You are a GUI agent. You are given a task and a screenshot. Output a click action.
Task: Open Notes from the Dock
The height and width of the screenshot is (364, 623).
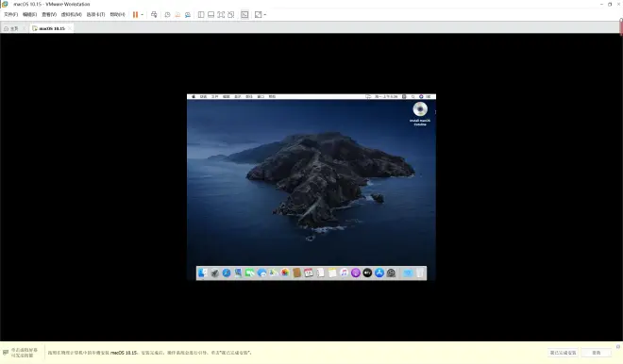point(332,273)
